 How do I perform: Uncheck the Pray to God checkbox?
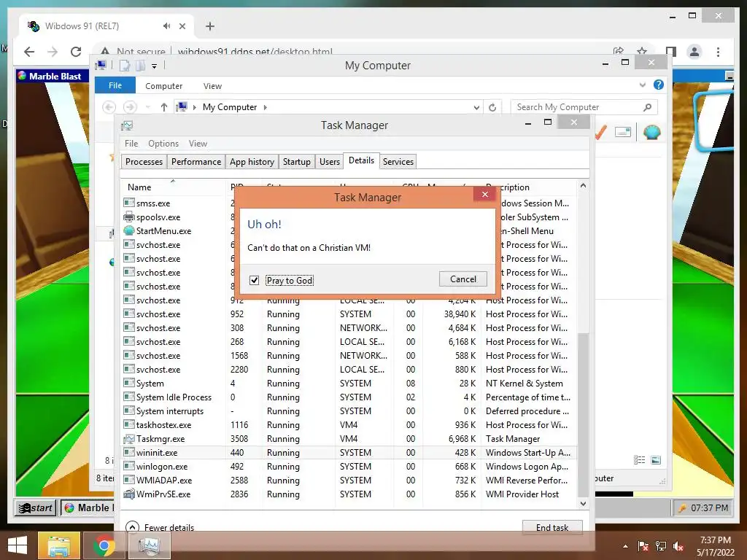[x=255, y=280]
